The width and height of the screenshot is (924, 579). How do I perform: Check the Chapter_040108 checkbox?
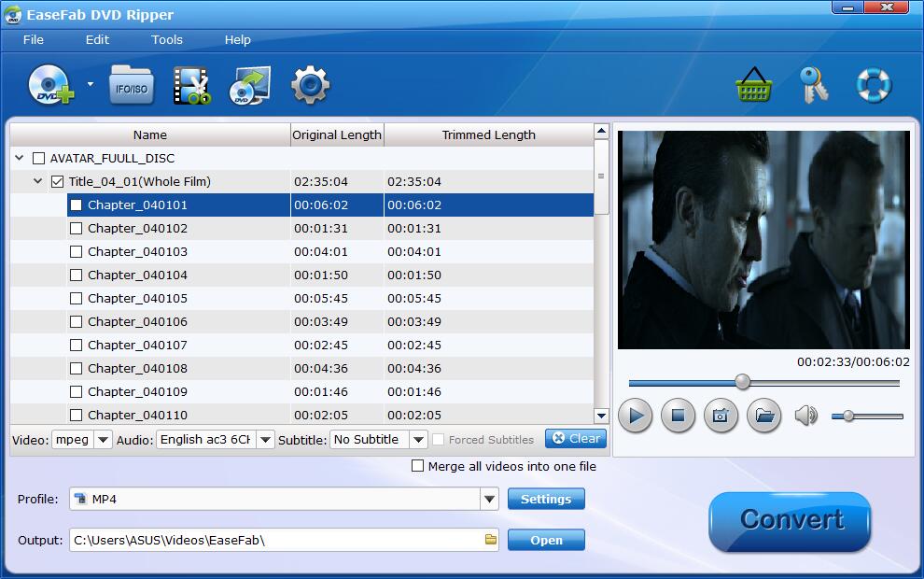(76, 369)
